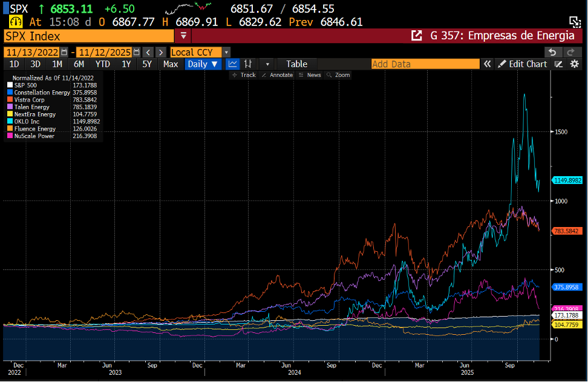Open dropdown next to SPX Index field
The height and width of the screenshot is (382, 588).
[183, 36]
